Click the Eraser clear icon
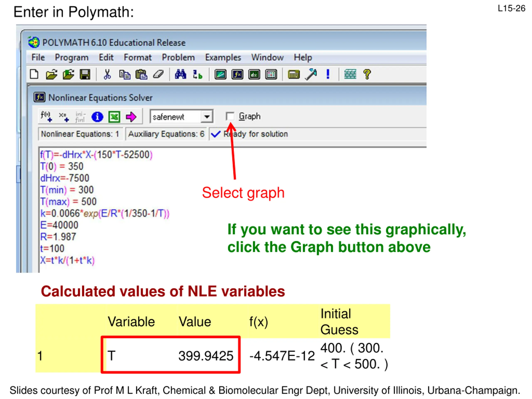Image resolution: width=532 pixels, height=399 pixels. point(158,74)
